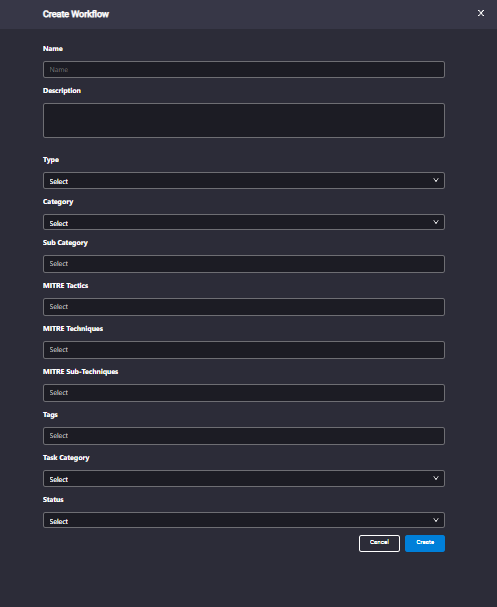This screenshot has width=497, height=607.
Task: Click the Create Workflow title text
Action: (76, 14)
